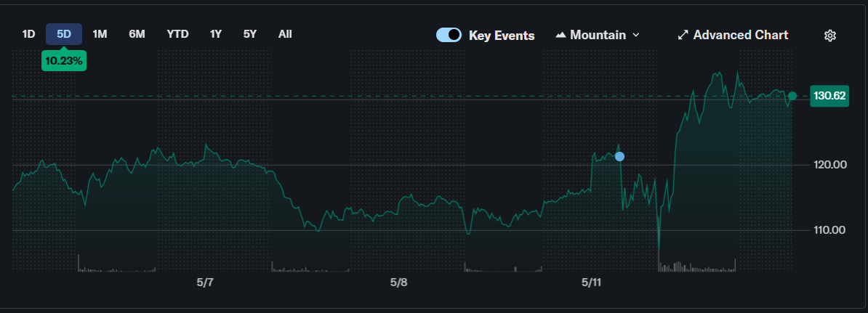Click the 5/11 date label
This screenshot has width=868, height=313.
(x=592, y=282)
